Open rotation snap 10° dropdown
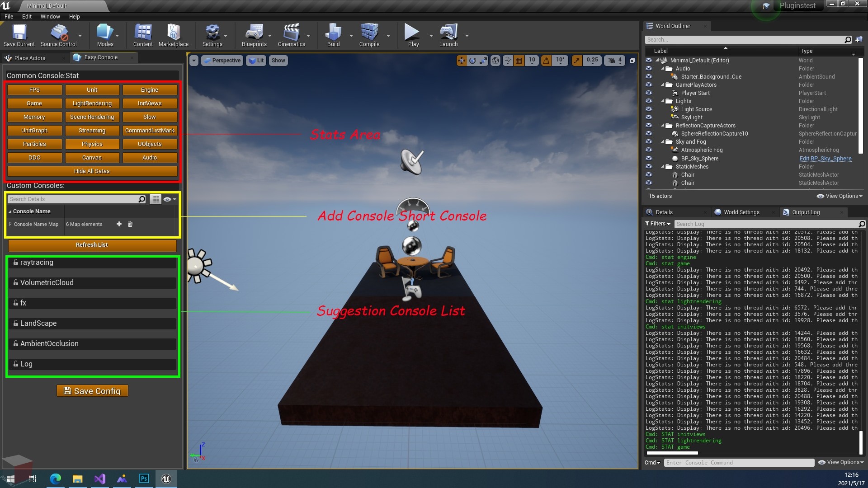The height and width of the screenshot is (488, 868). coord(560,60)
